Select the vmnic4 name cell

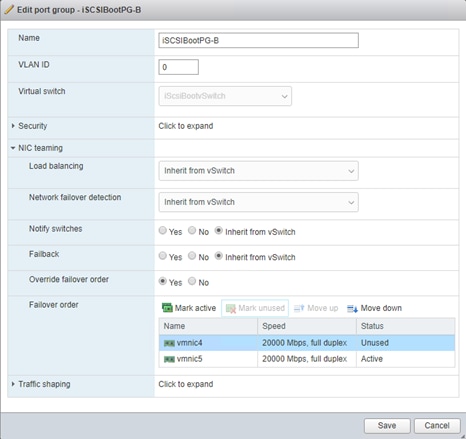point(208,343)
